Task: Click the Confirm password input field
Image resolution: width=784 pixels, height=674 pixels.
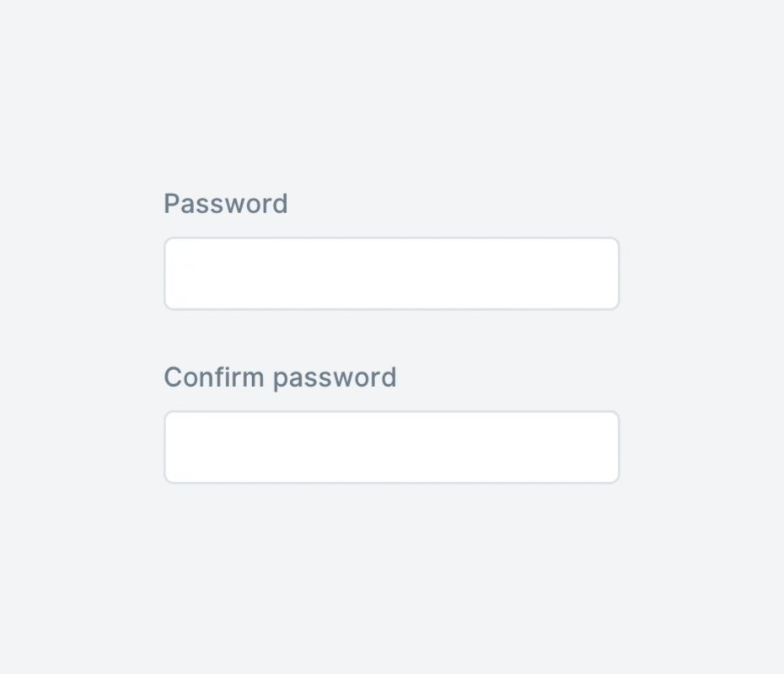Action: [391, 447]
